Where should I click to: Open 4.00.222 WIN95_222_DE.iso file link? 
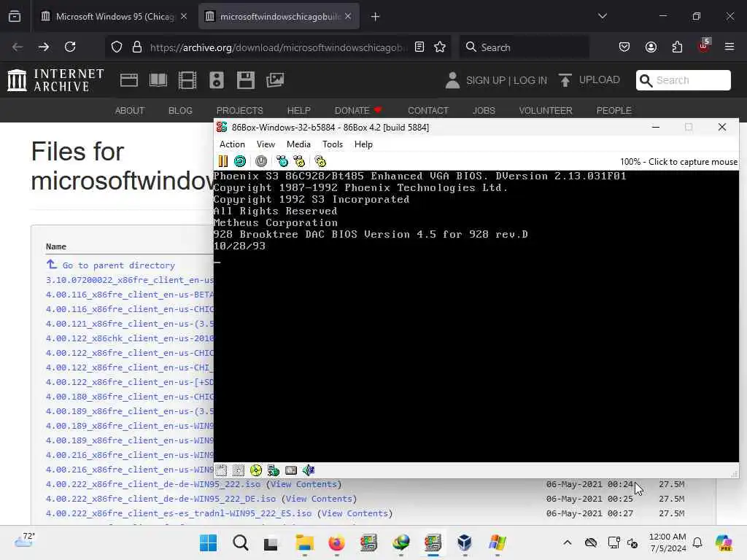point(160,499)
